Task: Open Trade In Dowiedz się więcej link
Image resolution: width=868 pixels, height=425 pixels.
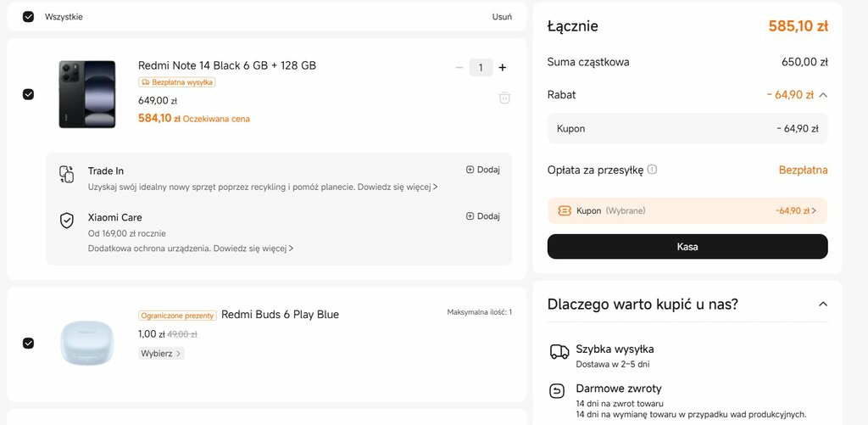Action: tap(398, 187)
